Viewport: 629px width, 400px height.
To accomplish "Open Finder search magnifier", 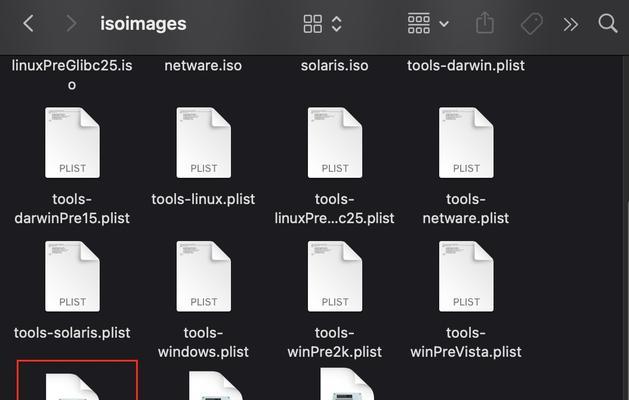I will tap(608, 24).
